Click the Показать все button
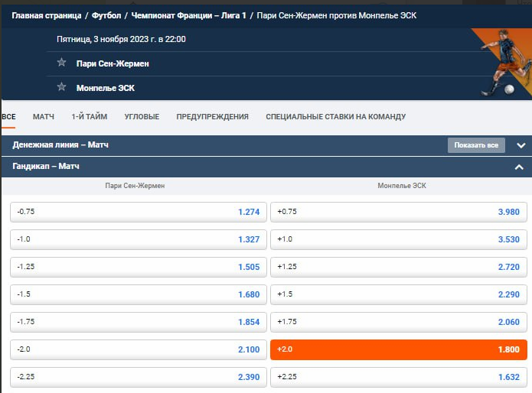Screen dimensions: 532x393 [476, 145]
